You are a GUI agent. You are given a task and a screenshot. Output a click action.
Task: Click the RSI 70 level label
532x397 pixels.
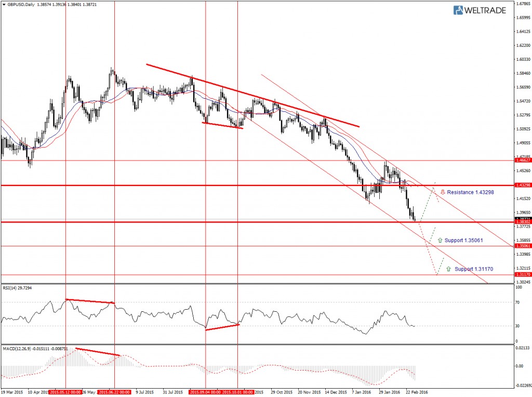pos(517,302)
